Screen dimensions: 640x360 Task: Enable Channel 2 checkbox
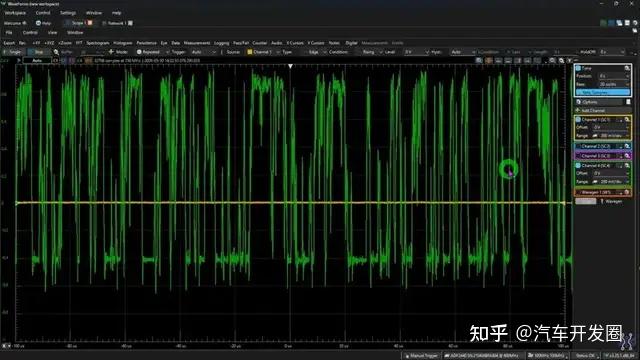click(578, 146)
